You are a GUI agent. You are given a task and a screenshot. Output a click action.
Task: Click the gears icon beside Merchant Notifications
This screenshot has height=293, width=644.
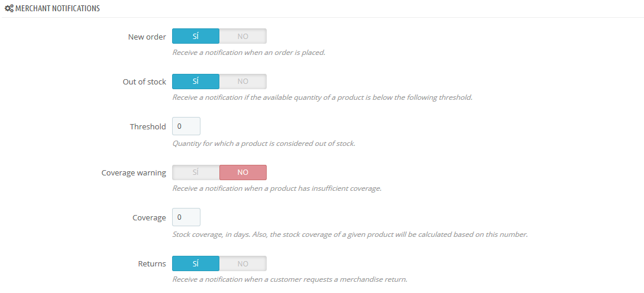tap(9, 8)
